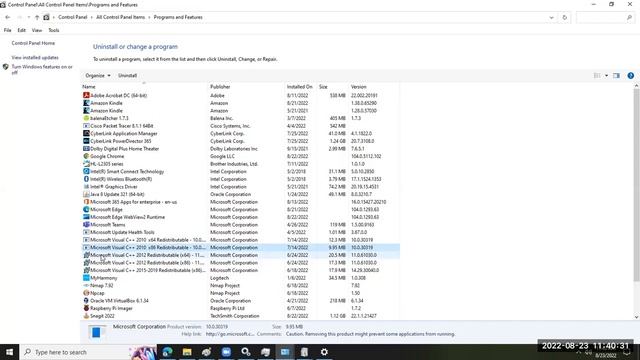Click the Adobe Acrobat DC program icon
640x360 pixels.
tap(86, 95)
